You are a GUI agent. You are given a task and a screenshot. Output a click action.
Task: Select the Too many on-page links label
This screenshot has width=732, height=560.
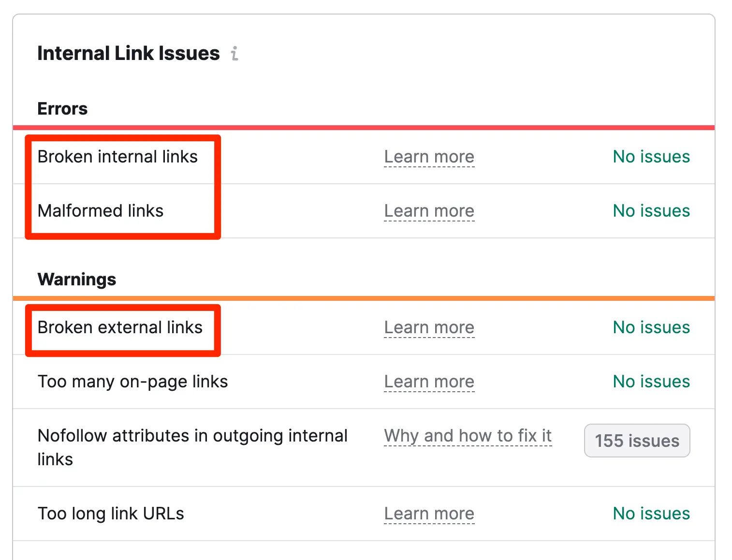click(x=132, y=382)
